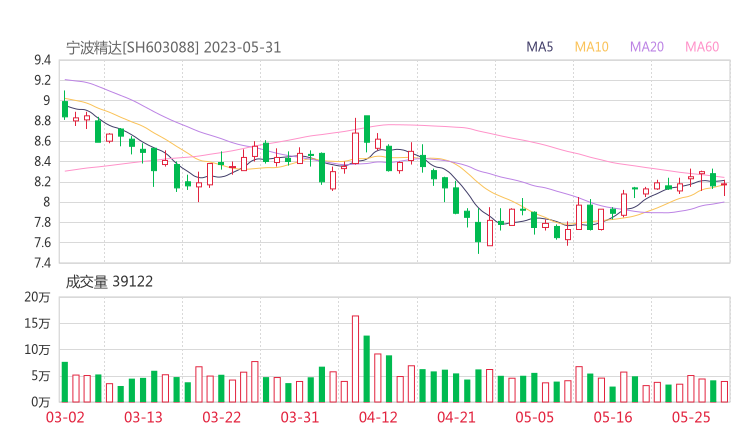Click the 05-25 date label
The image size is (740, 440).
691,417
